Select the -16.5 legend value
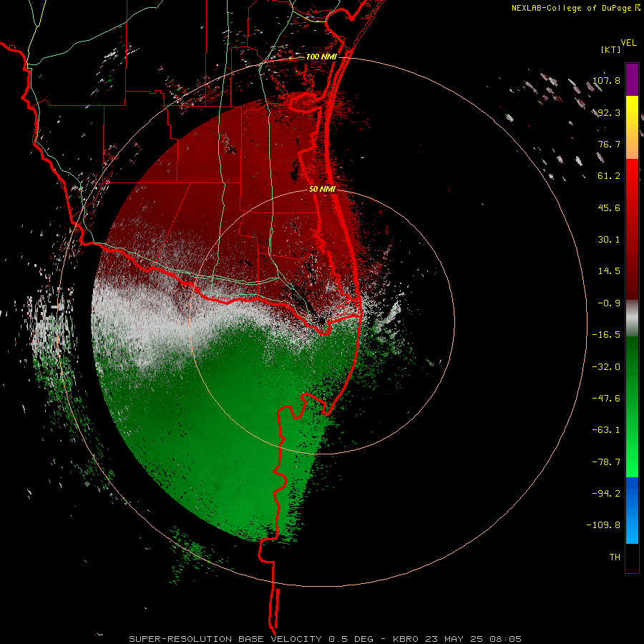The image size is (644, 644). [x=606, y=335]
